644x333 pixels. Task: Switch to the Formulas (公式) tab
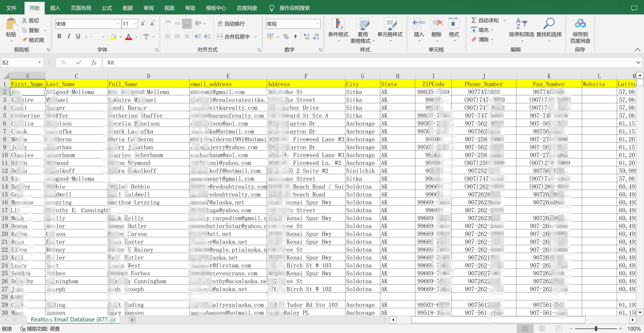tap(107, 8)
